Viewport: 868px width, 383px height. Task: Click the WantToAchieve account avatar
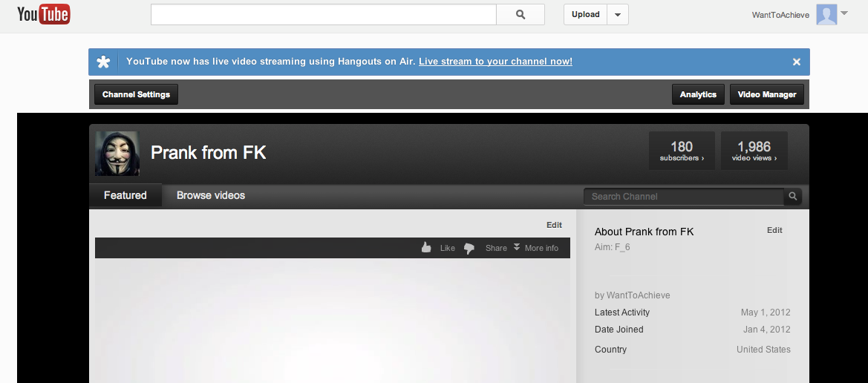click(x=826, y=14)
